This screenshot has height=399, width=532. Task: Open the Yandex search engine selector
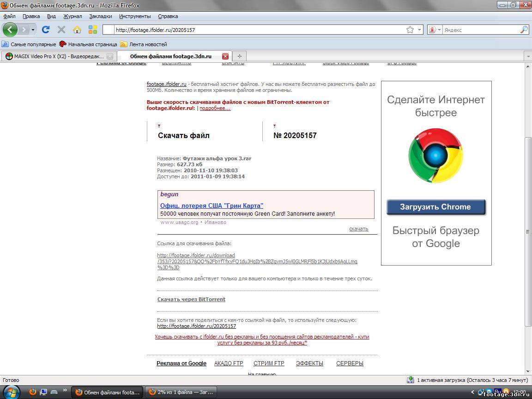(435, 30)
